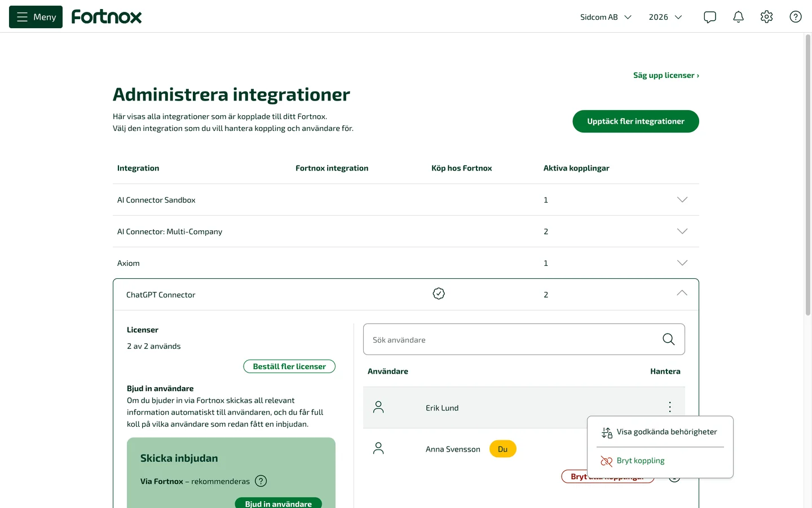Collapse the ChatGPT Connector row
Viewport: 812px width, 508px height.
pyautogui.click(x=682, y=293)
